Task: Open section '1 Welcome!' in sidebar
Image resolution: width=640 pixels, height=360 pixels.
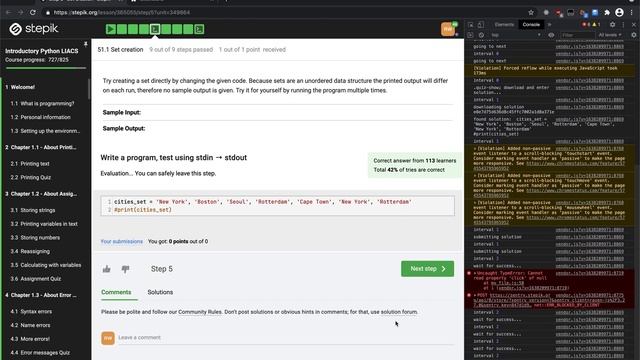Action: coord(20,87)
